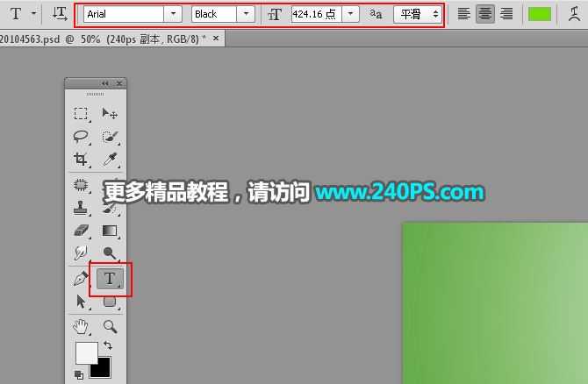The width and height of the screenshot is (588, 384).
Task: Select the Eyedropper tool
Action: [110, 160]
